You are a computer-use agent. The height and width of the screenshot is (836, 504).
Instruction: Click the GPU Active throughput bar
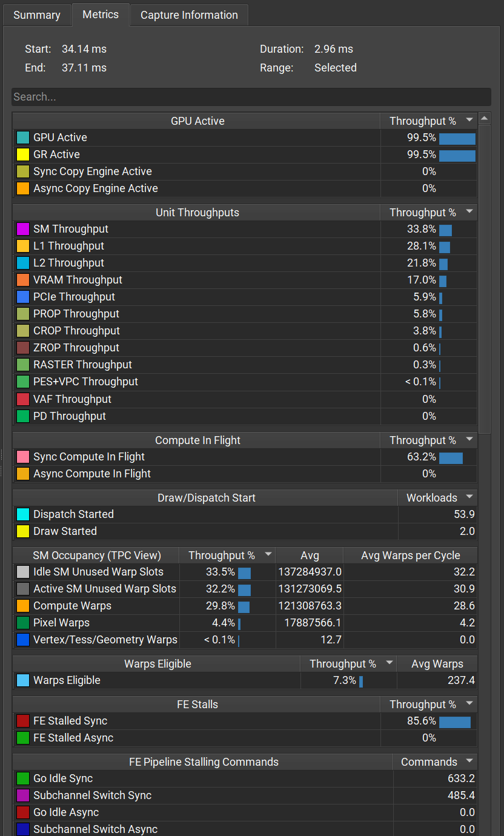[x=458, y=139]
